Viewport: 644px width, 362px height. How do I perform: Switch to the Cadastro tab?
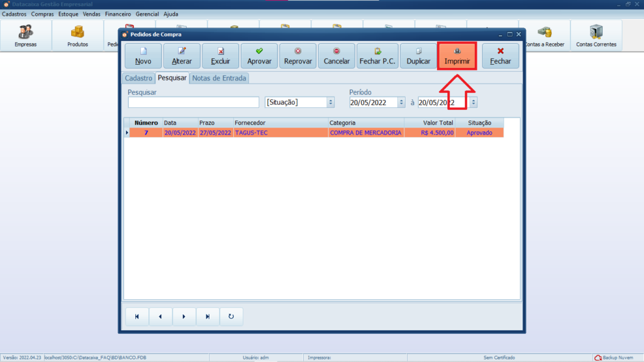[x=138, y=79]
